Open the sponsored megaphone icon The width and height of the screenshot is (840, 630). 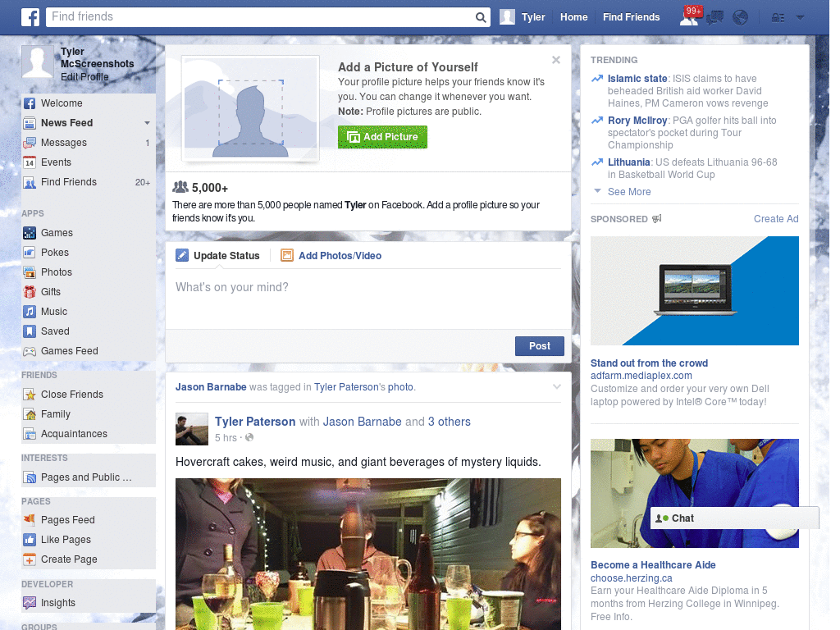coord(657,218)
